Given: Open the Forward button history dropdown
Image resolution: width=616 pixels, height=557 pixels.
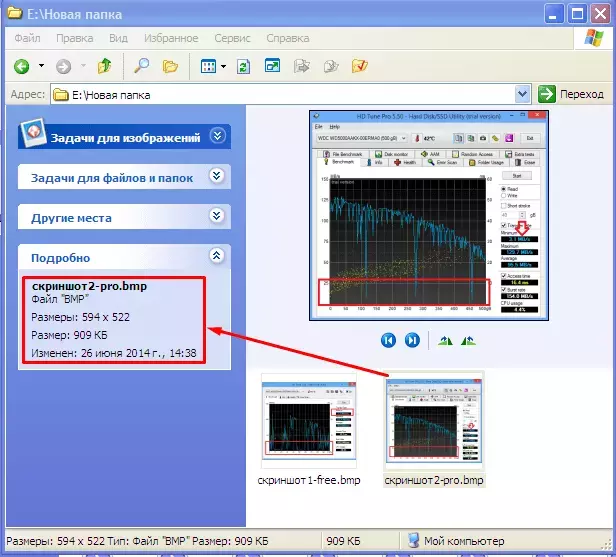Looking at the screenshot, I should click(83, 66).
